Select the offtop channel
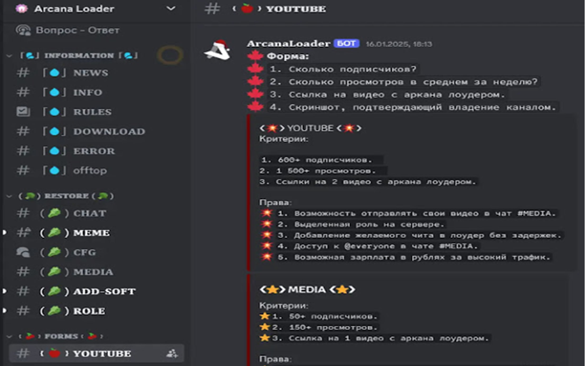The image size is (588, 366). click(90, 171)
